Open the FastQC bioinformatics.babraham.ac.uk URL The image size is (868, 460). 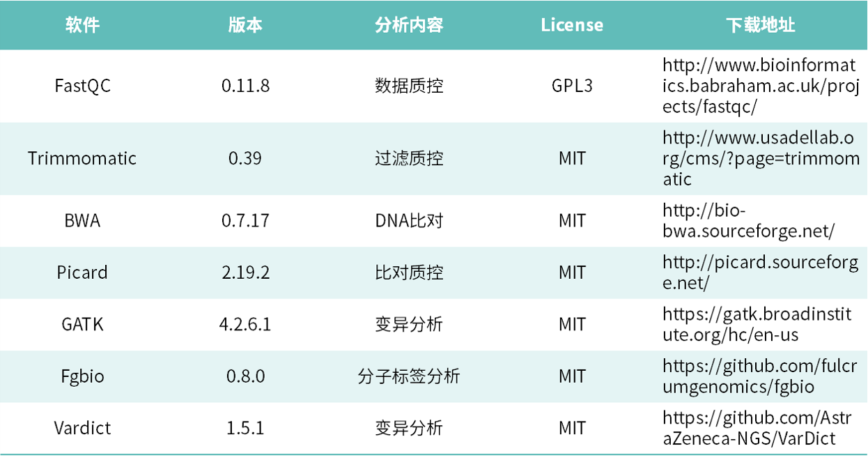point(761,86)
